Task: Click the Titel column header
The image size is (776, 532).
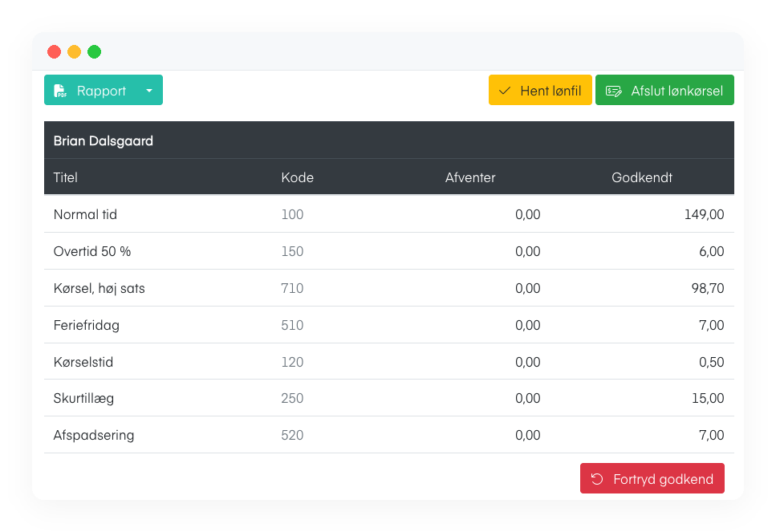Action: click(65, 177)
